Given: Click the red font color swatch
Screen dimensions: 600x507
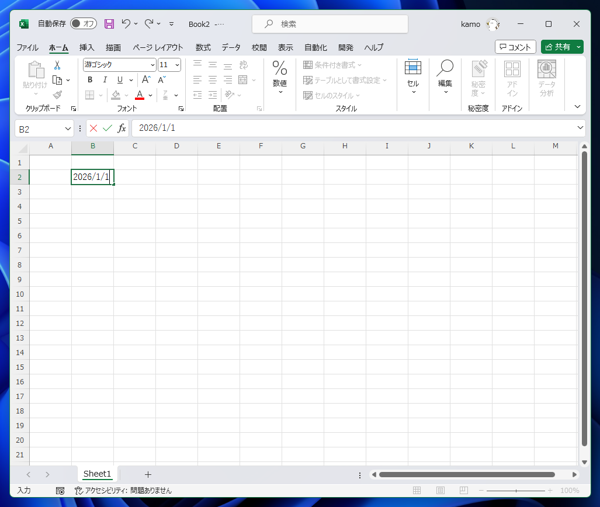Looking at the screenshot, I should coord(140,95).
